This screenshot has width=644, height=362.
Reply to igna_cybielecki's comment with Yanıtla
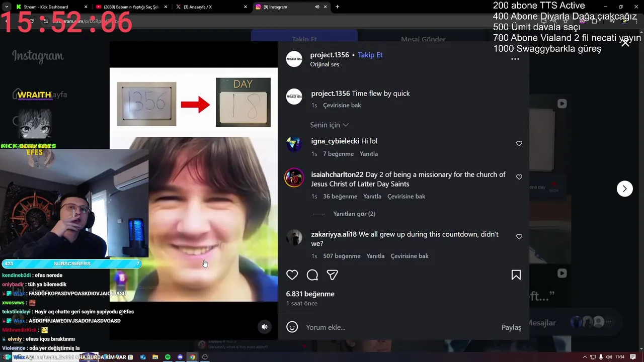click(369, 154)
